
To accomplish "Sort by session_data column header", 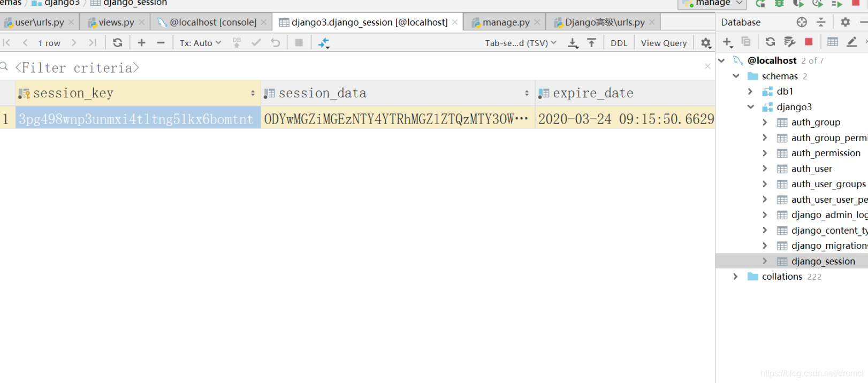I will pyautogui.click(x=398, y=93).
